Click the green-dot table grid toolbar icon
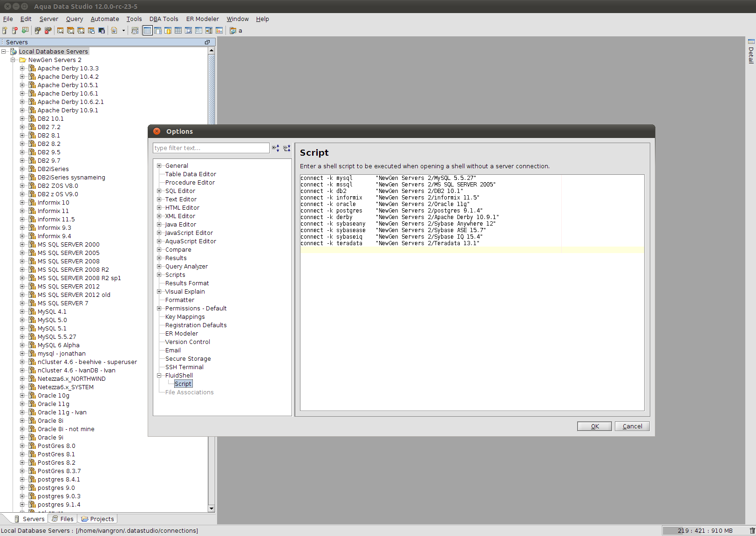 [25, 31]
